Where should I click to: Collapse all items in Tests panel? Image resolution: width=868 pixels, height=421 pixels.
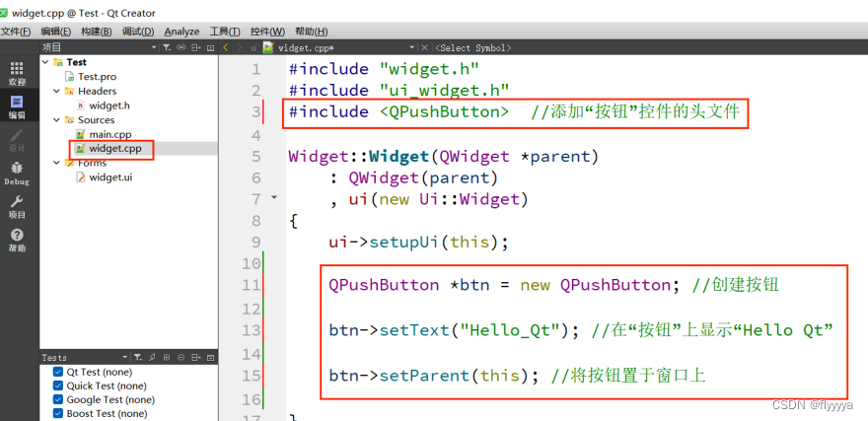181,357
